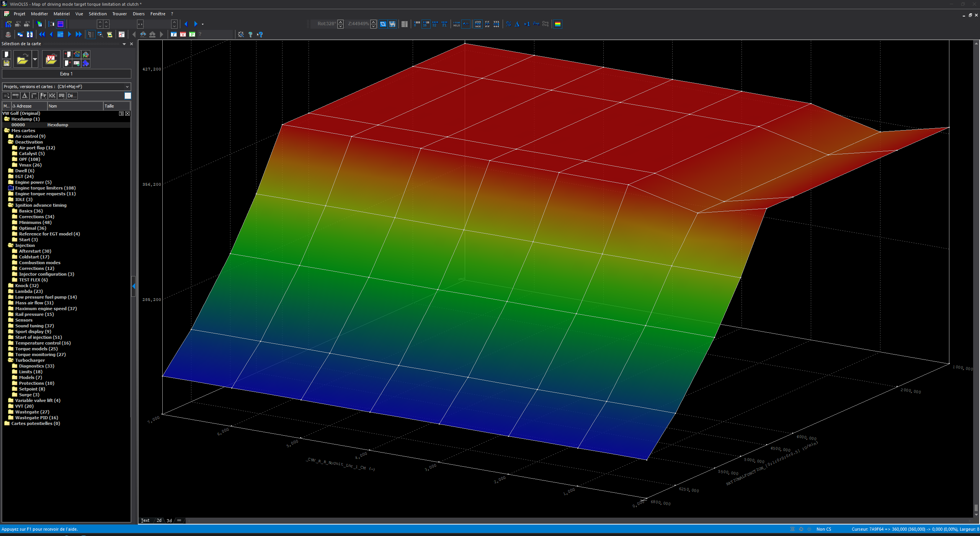The image size is (980, 536).
Task: Toggle 16-bit data width mode
Action: [x=426, y=24]
